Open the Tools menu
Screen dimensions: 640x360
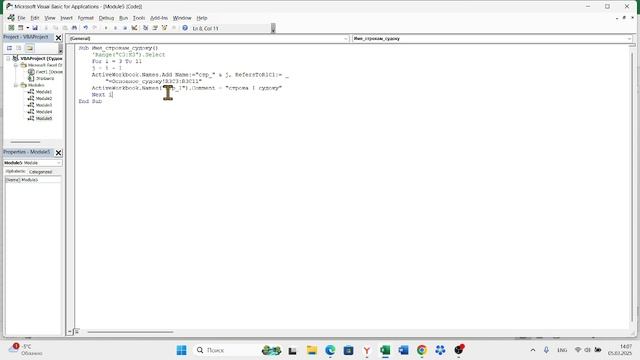point(139,18)
